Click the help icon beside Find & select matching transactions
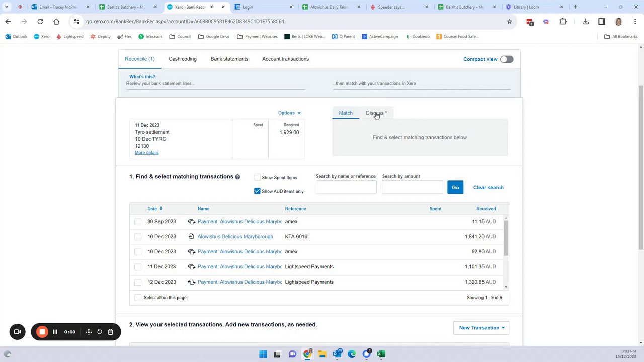The width and height of the screenshot is (644, 362). coord(237,177)
